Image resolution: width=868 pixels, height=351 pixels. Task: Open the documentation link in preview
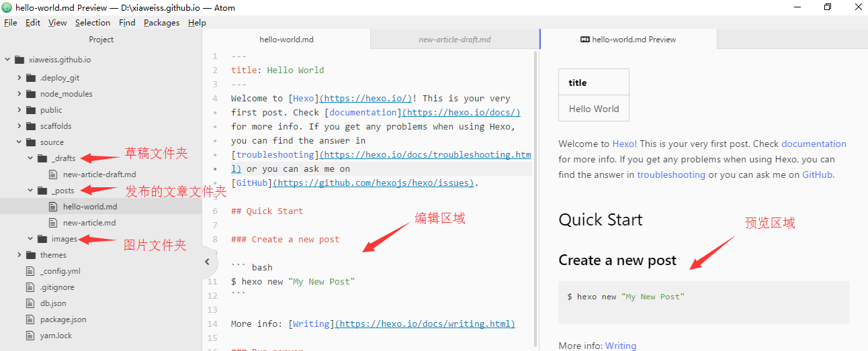(813, 144)
